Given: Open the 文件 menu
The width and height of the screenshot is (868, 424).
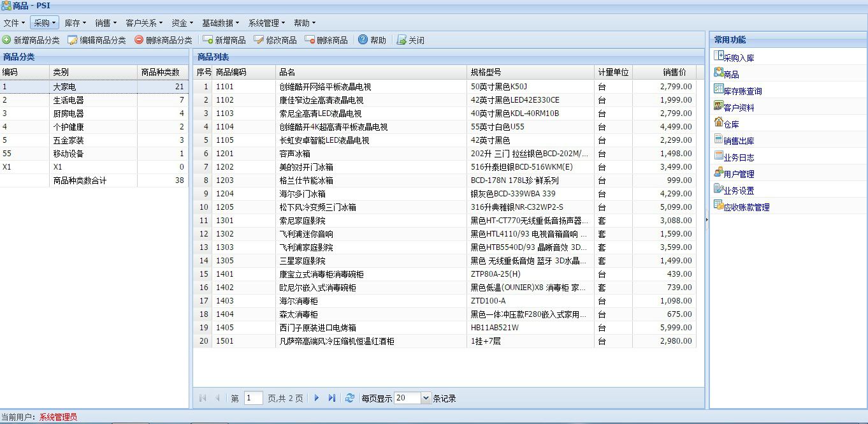Looking at the screenshot, I should point(14,23).
